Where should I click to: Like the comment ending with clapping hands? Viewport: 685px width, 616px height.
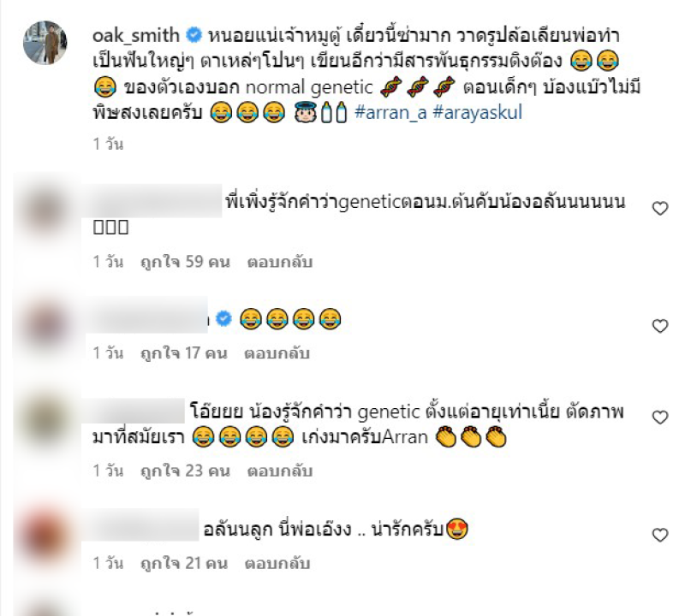click(659, 418)
